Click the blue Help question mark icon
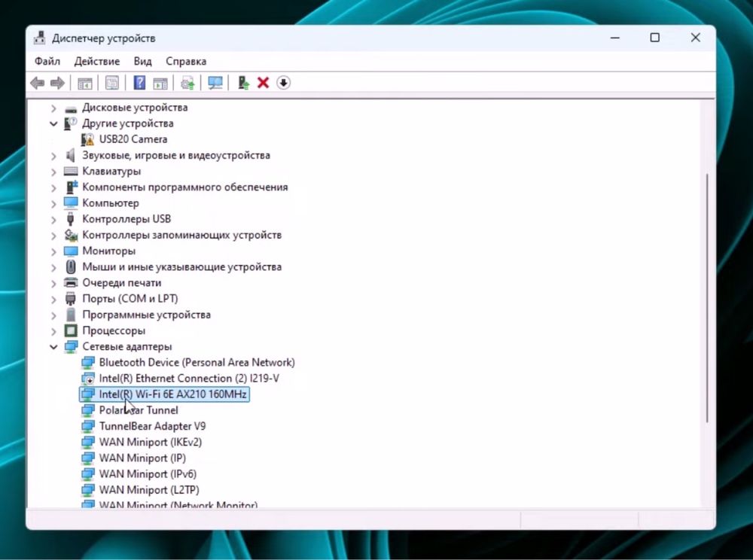 [x=139, y=83]
